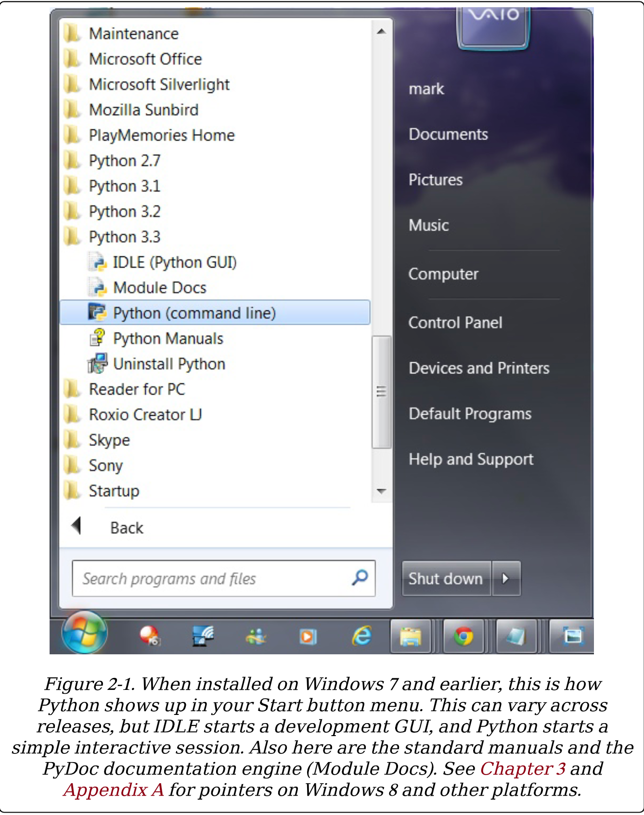Click the Windows Start orb
Viewport: 644px width, 815px height.
click(85, 633)
